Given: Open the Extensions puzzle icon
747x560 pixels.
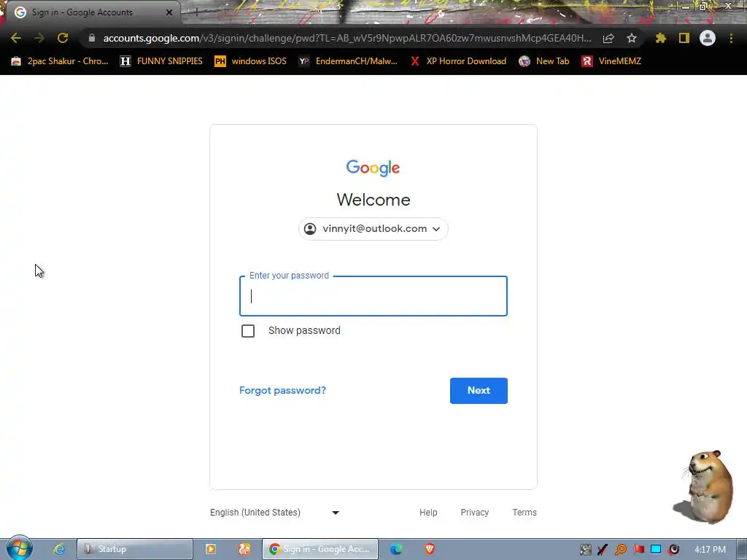Looking at the screenshot, I should pyautogui.click(x=661, y=38).
